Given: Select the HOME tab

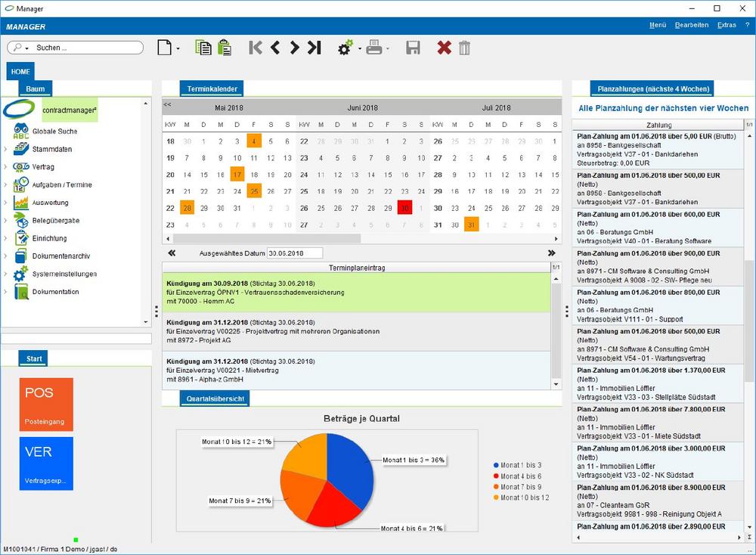Looking at the screenshot, I should pos(20,71).
